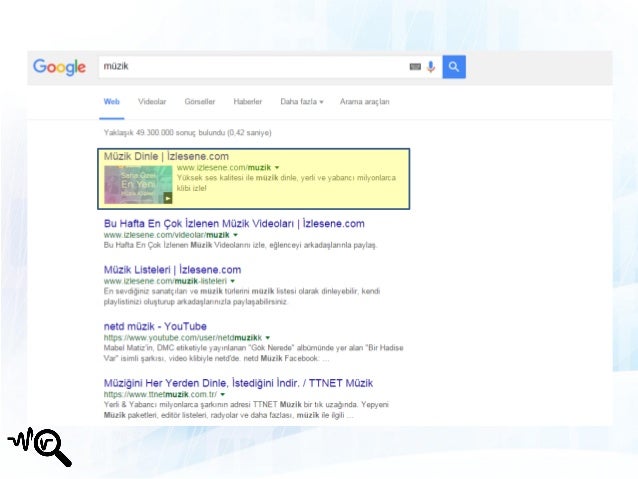Open Arama araçları options

tap(365, 102)
